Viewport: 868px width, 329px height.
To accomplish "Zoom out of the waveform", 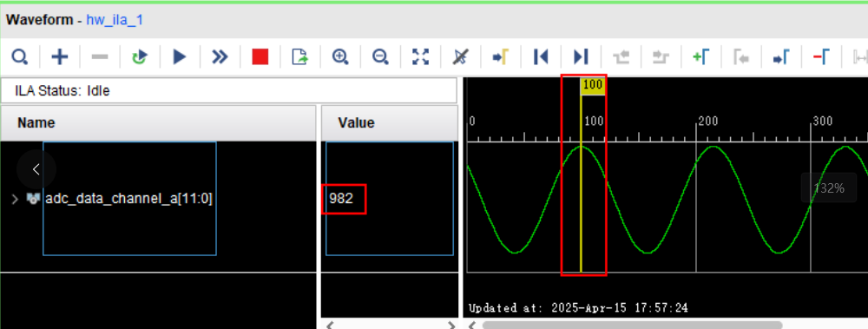I will coord(380,56).
